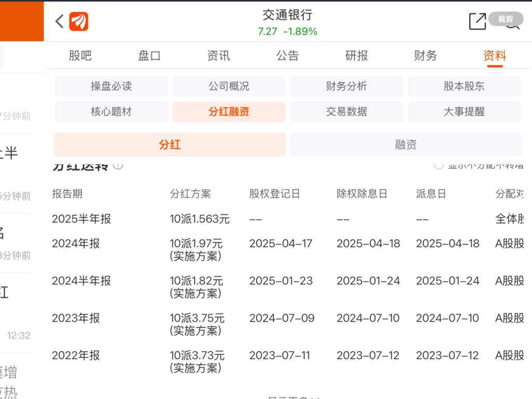Click the price 7.27 -1.89%
This screenshot has width=532, height=399.
click(x=287, y=32)
